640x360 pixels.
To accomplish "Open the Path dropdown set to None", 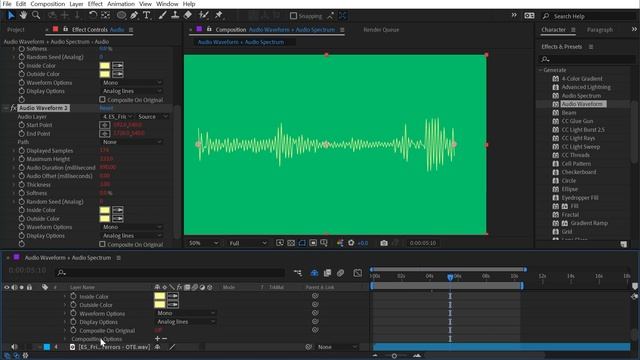I will click(x=131, y=142).
